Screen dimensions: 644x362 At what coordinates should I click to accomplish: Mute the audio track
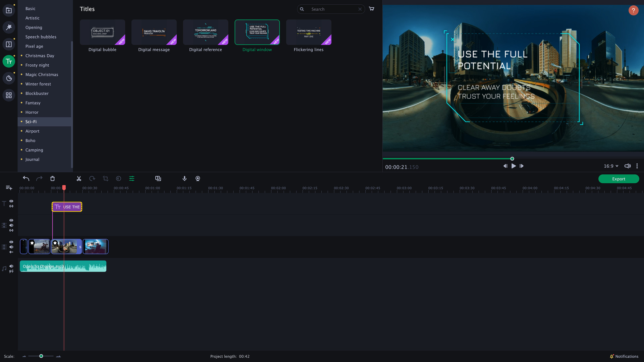click(11, 266)
